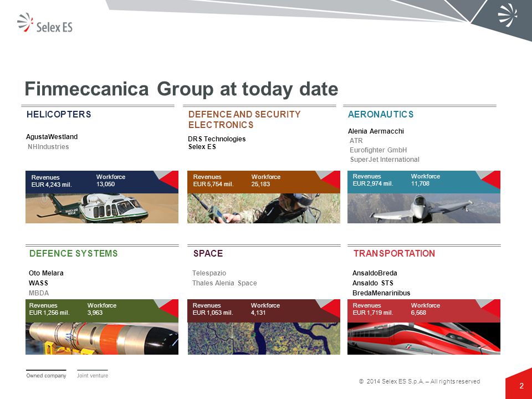Viewport: 532px width, 399px height.
Task: Select the Eurofighter jet photo
Action: [424, 208]
